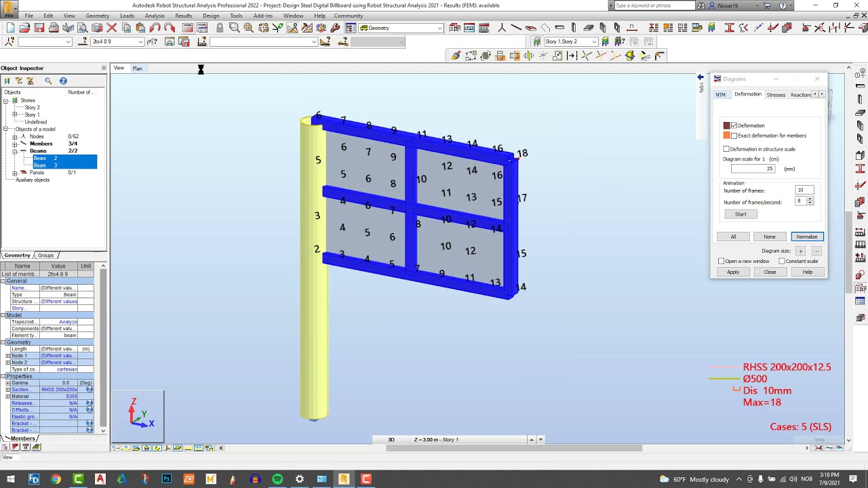Switch to the Stresses tab in Diagrams

point(776,95)
